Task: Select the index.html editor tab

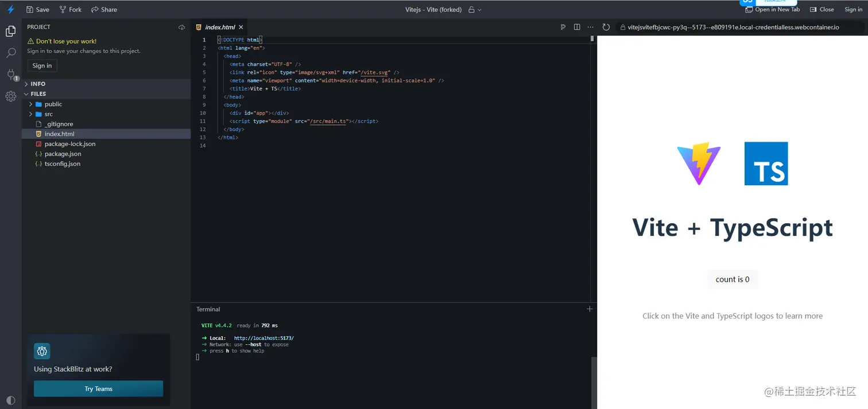Action: pyautogui.click(x=220, y=27)
